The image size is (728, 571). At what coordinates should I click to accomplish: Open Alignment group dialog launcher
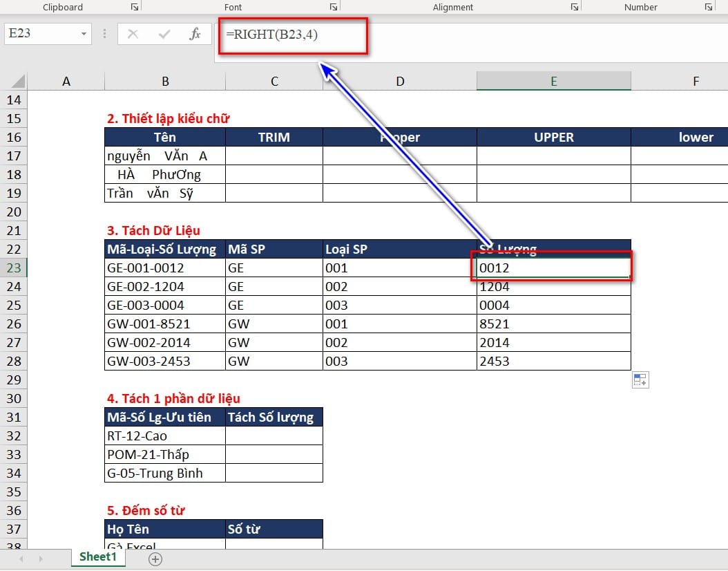(x=575, y=7)
